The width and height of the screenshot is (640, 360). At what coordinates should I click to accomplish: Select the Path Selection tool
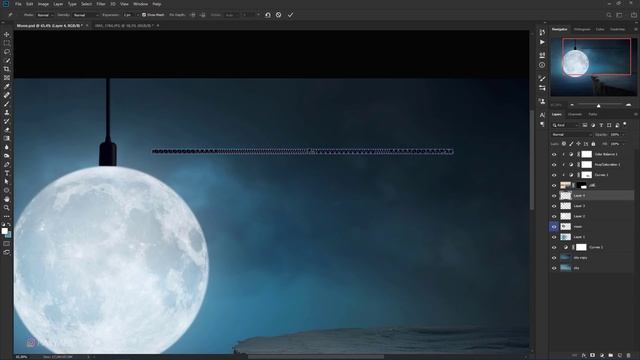(7, 182)
